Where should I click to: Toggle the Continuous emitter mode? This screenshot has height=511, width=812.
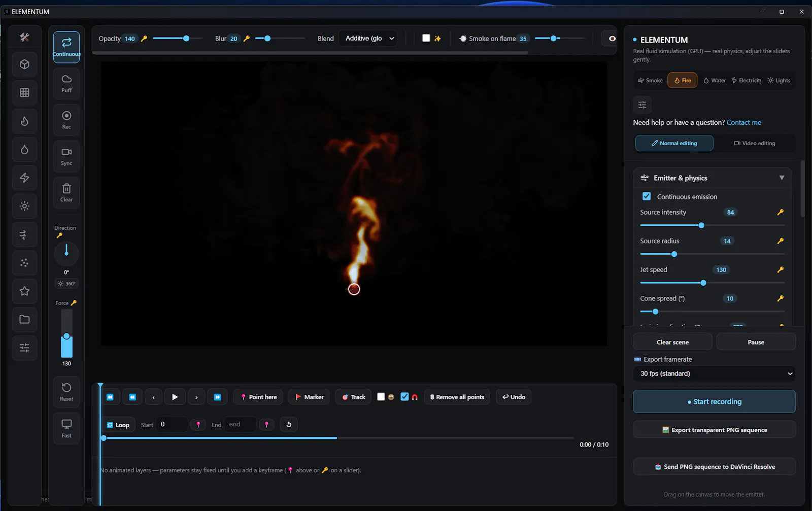click(x=66, y=47)
